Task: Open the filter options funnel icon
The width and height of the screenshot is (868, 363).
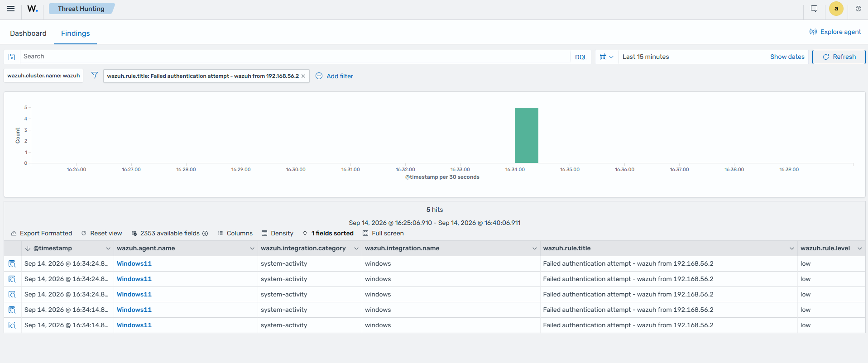Action: click(94, 76)
